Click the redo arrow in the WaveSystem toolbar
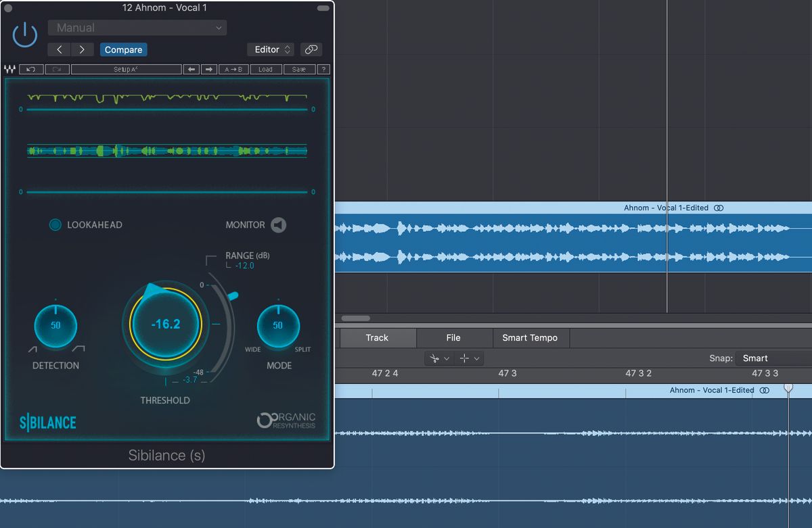The image size is (812, 528). [x=55, y=68]
